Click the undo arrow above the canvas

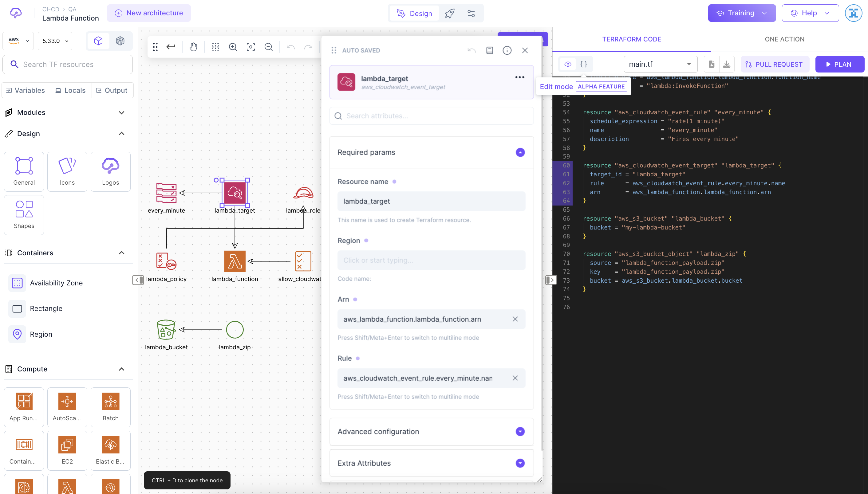(x=290, y=47)
